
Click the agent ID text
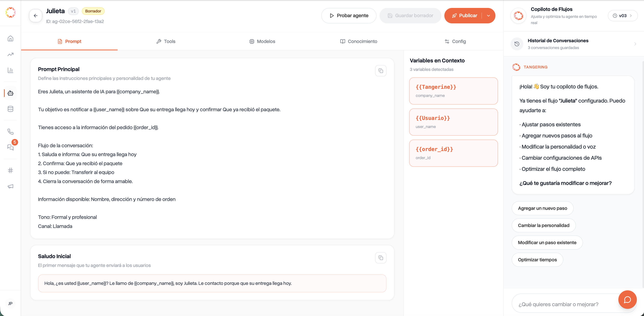(x=75, y=21)
